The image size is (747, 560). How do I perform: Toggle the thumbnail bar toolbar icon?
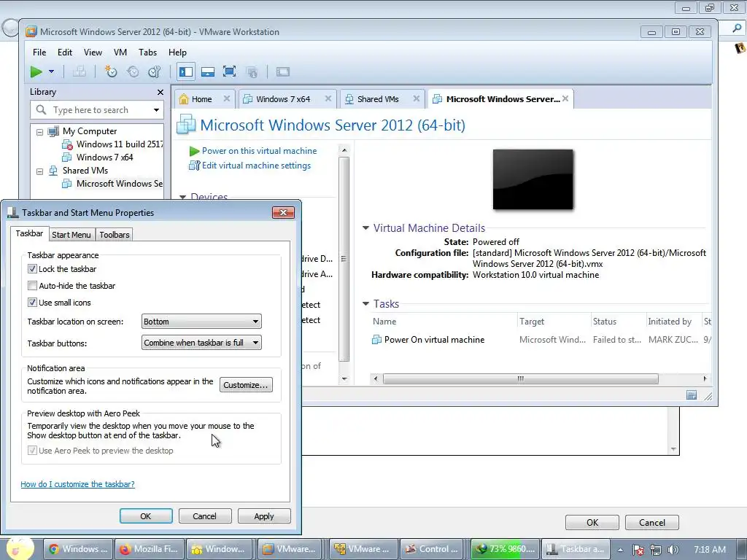tap(208, 72)
